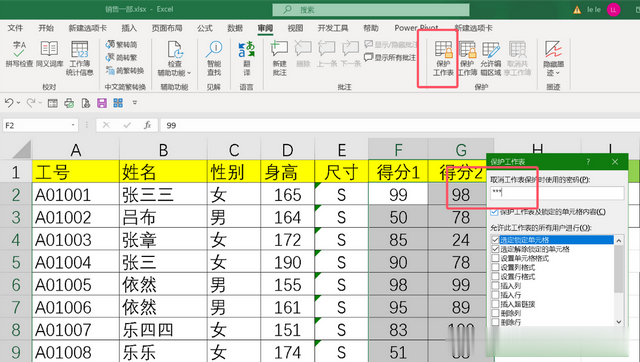Uncheck 选定锁定单元格 option
640x362 pixels.
point(495,240)
